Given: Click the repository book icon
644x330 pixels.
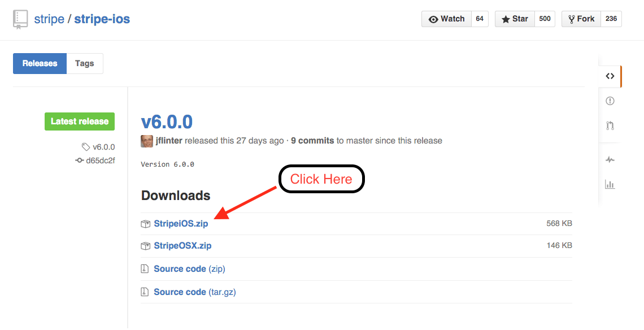Looking at the screenshot, I should [20, 19].
